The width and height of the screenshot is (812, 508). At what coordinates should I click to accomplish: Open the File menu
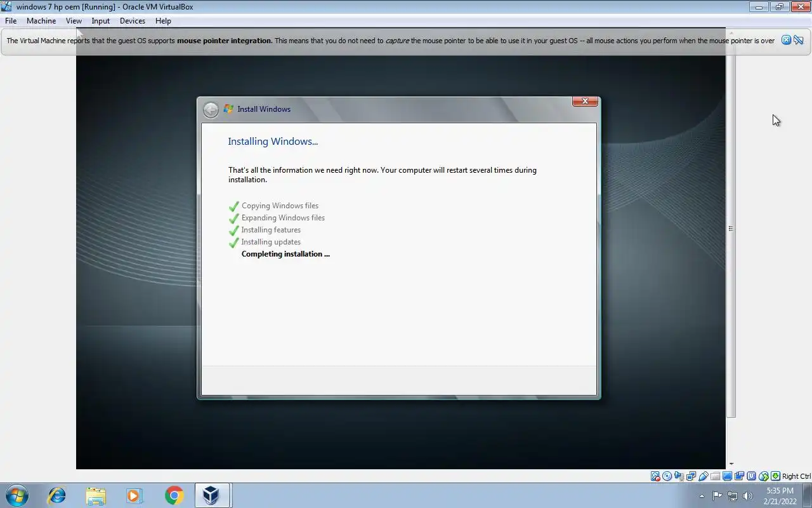pyautogui.click(x=11, y=21)
